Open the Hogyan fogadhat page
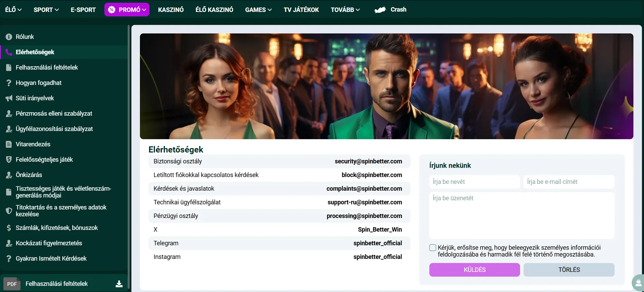Image resolution: width=644 pixels, height=292 pixels. click(39, 83)
